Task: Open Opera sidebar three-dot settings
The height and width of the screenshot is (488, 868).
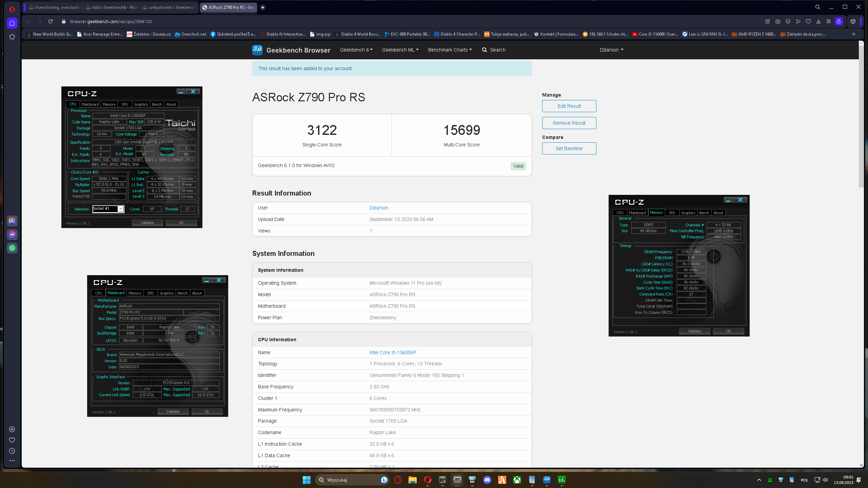Action: pyautogui.click(x=12, y=461)
